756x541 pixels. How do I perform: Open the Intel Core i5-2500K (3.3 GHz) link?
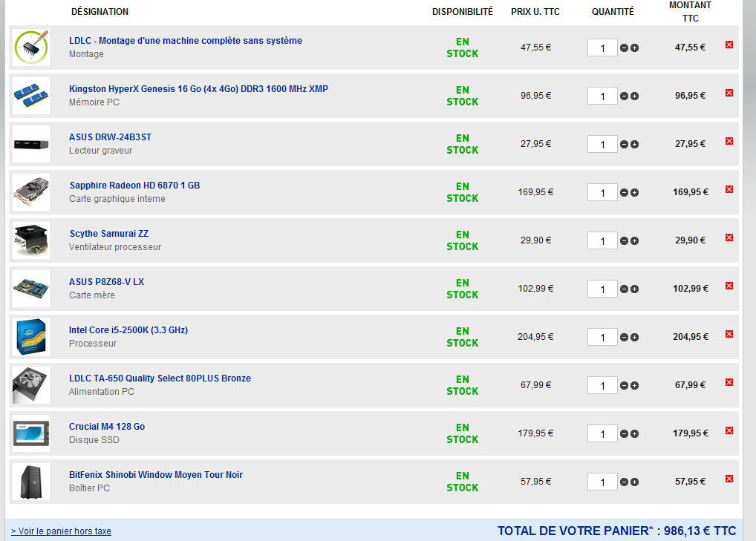[x=128, y=329]
